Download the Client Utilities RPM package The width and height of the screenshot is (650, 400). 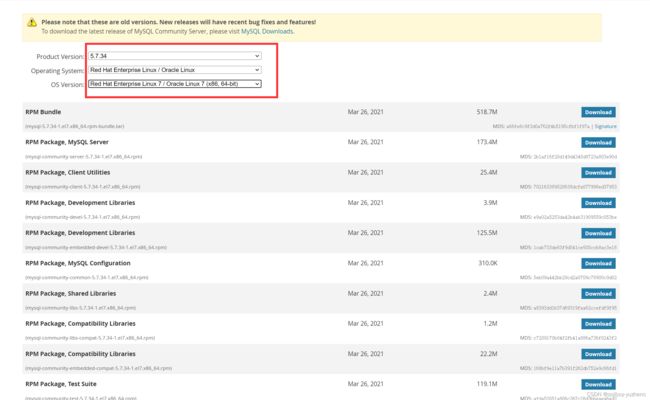(598, 173)
